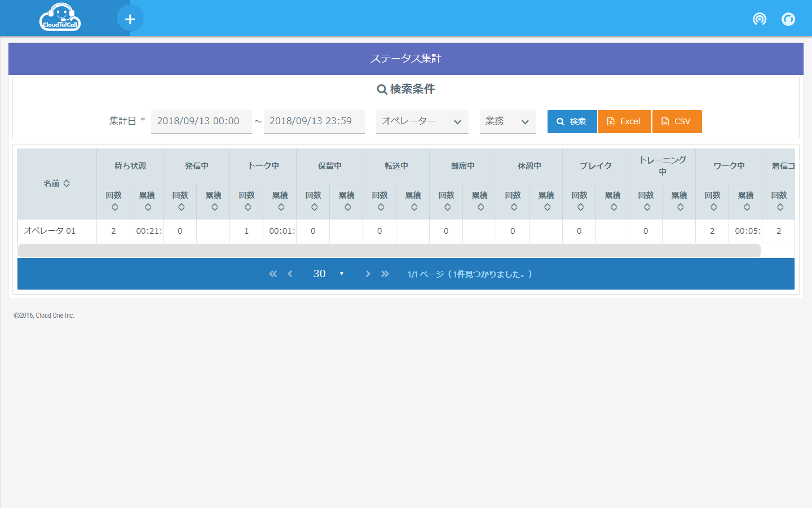Go to last page of results
The width and height of the screenshot is (812, 508).
(x=385, y=274)
